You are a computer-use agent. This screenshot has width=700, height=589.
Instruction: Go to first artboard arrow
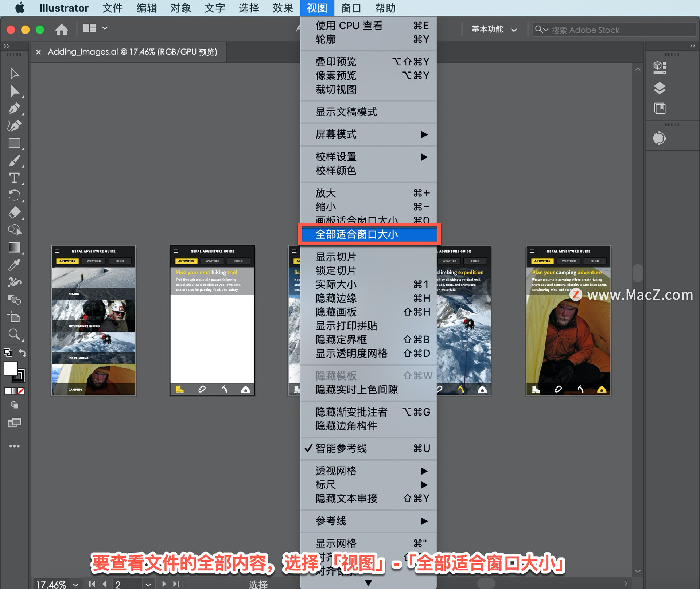coord(92,584)
